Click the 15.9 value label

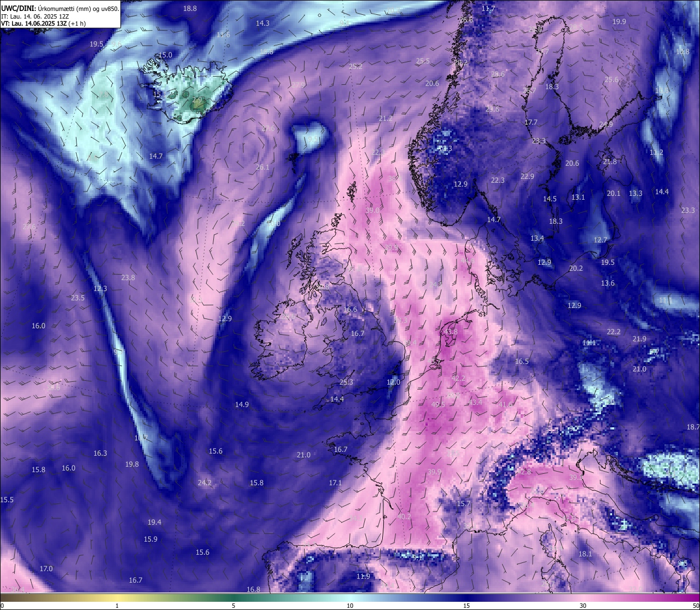point(150,539)
